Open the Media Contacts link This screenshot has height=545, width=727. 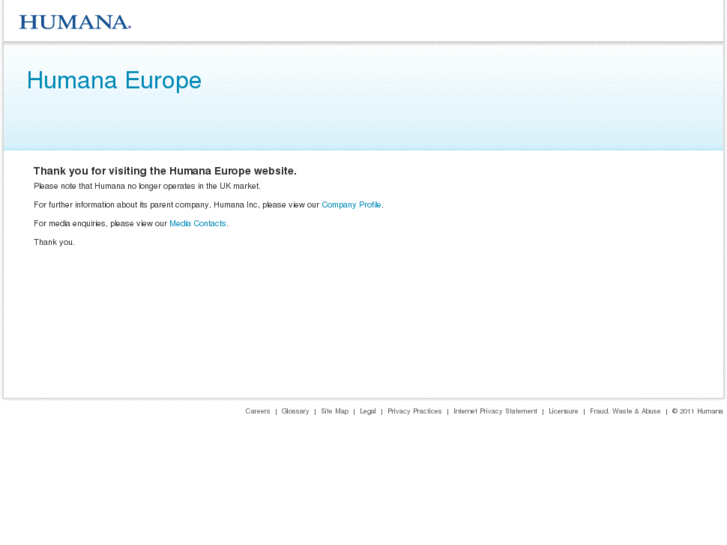[x=198, y=224]
